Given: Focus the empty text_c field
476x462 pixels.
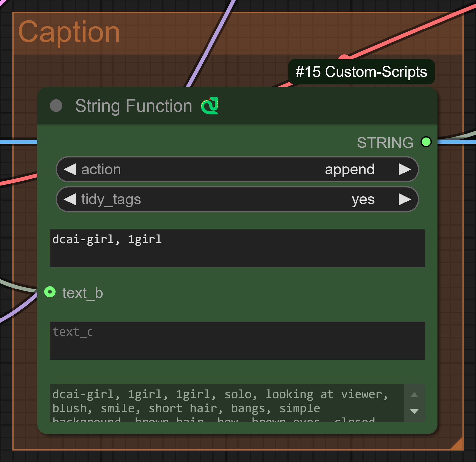Looking at the screenshot, I should (237, 341).
